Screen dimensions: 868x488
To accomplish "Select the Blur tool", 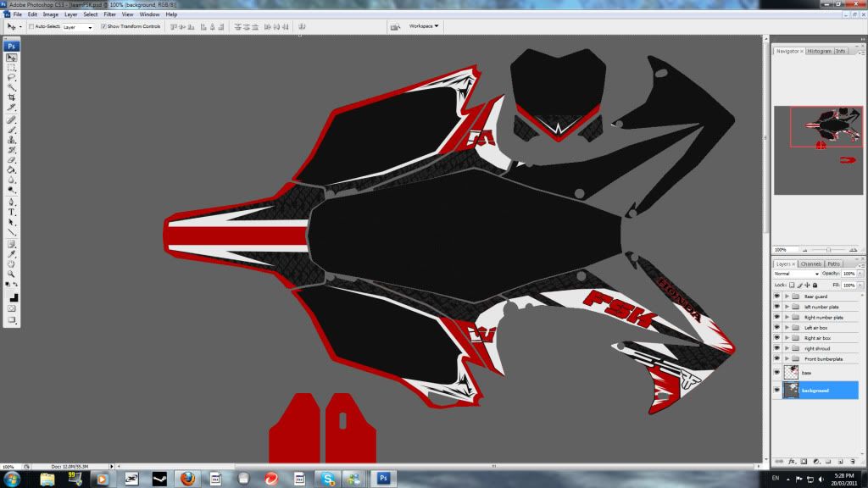I will point(12,180).
